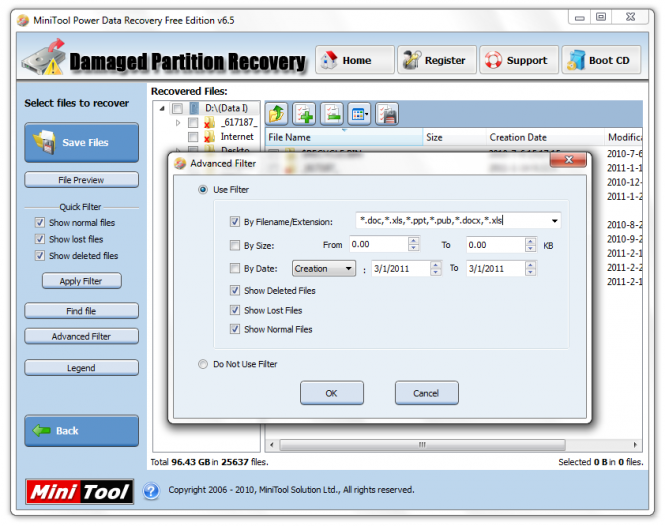The width and height of the screenshot is (665, 526).
Task: Open Find file
Action: (81, 311)
